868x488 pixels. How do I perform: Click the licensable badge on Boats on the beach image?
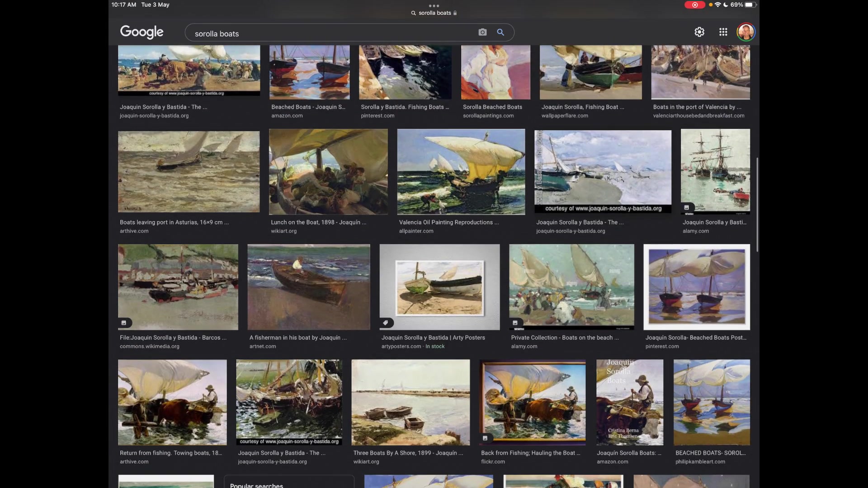[x=515, y=323]
